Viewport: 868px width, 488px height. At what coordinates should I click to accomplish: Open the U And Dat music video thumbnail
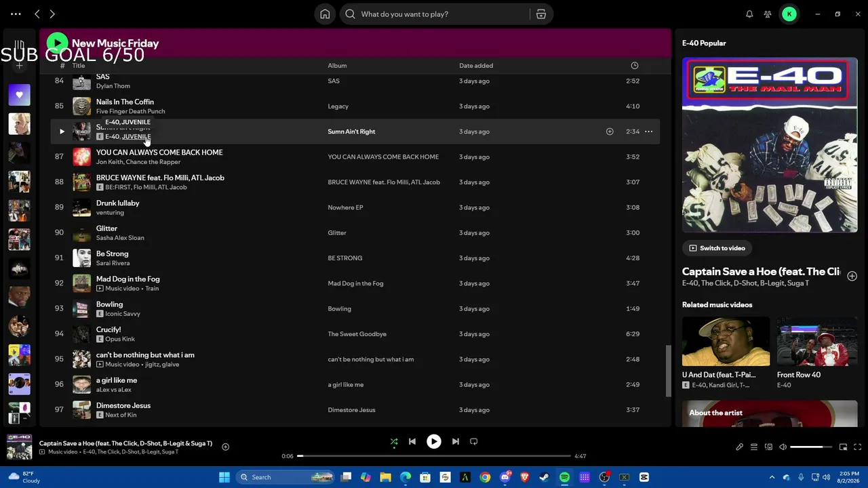click(x=726, y=342)
